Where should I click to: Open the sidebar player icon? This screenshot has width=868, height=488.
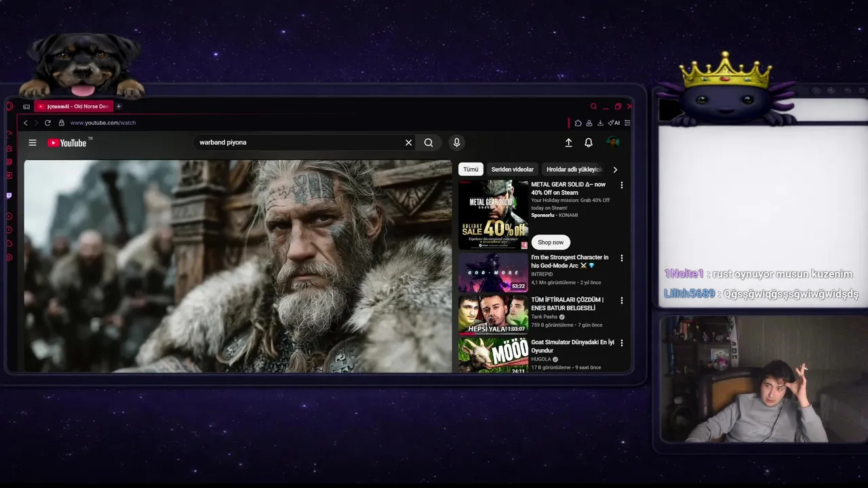click(9, 216)
